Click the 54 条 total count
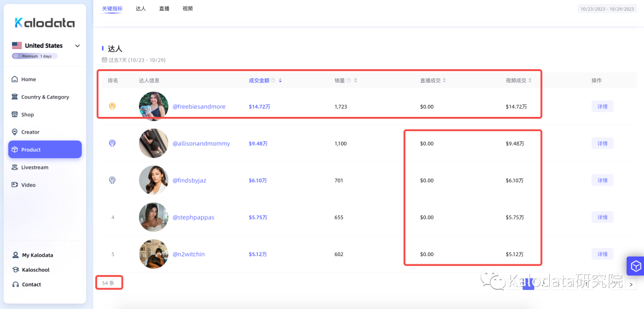 109,283
